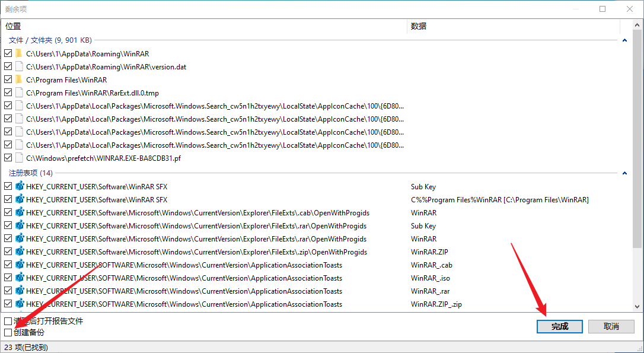Click folder icon of Roaming\WinRAR entry

(19, 53)
